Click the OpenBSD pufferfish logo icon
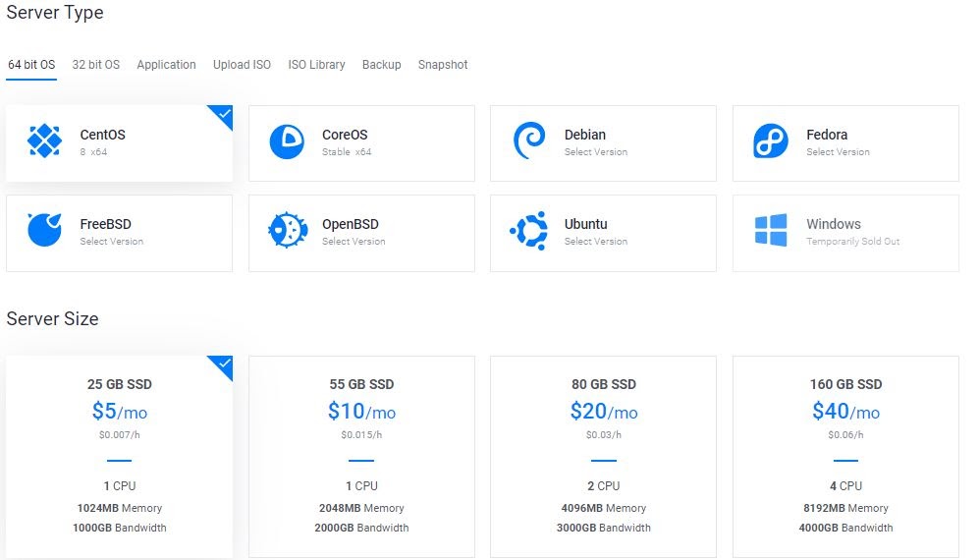The width and height of the screenshot is (980, 560). (x=288, y=230)
